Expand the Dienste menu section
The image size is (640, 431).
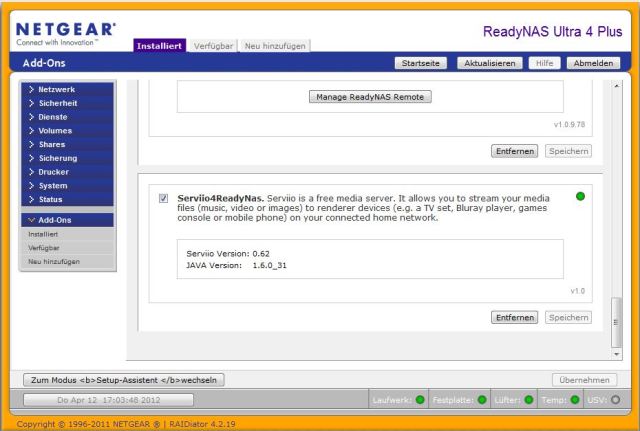pos(67,117)
